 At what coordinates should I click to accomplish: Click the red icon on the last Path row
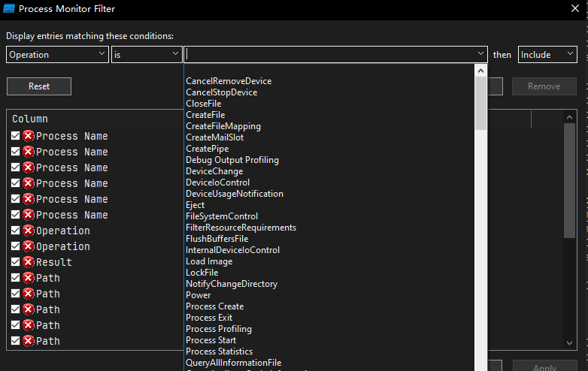(x=29, y=341)
